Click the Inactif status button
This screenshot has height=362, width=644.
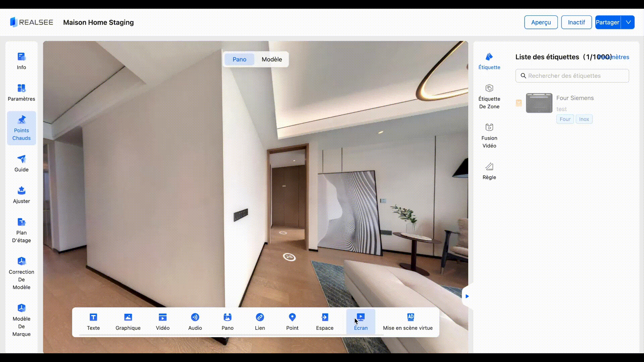point(576,22)
